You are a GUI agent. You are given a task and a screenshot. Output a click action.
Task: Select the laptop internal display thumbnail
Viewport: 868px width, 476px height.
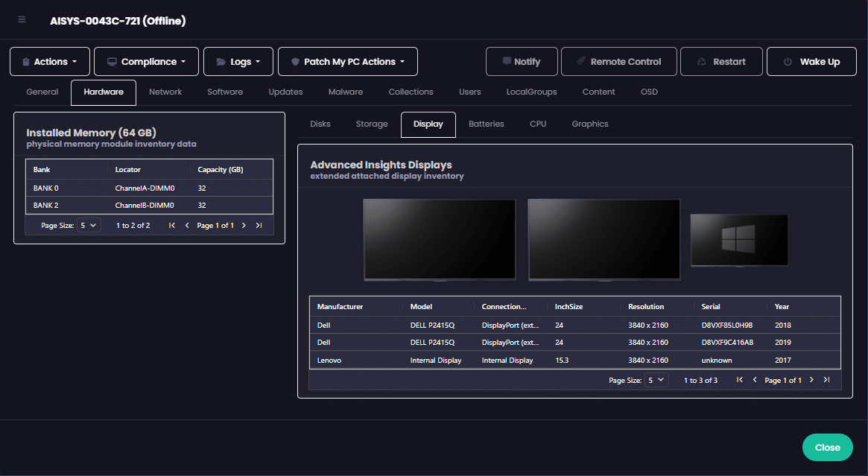pyautogui.click(x=739, y=240)
